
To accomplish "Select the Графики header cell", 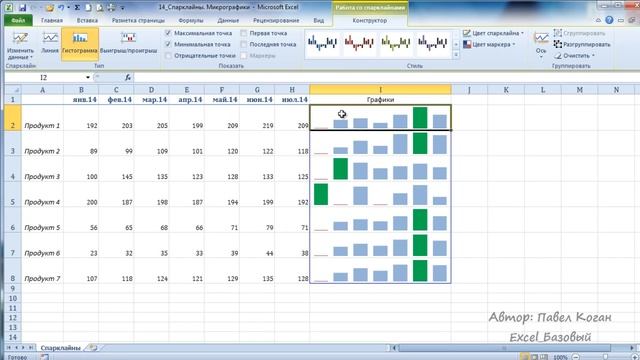I will click(380, 100).
